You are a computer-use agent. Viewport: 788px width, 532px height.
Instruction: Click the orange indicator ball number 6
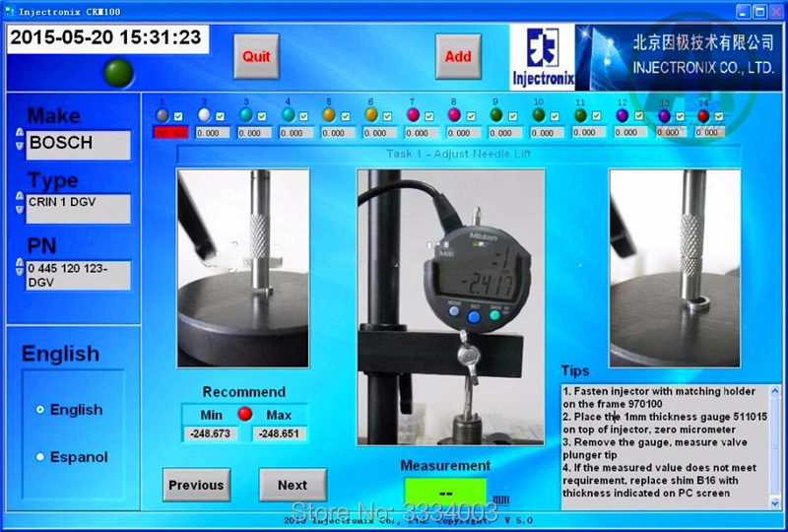(371, 115)
